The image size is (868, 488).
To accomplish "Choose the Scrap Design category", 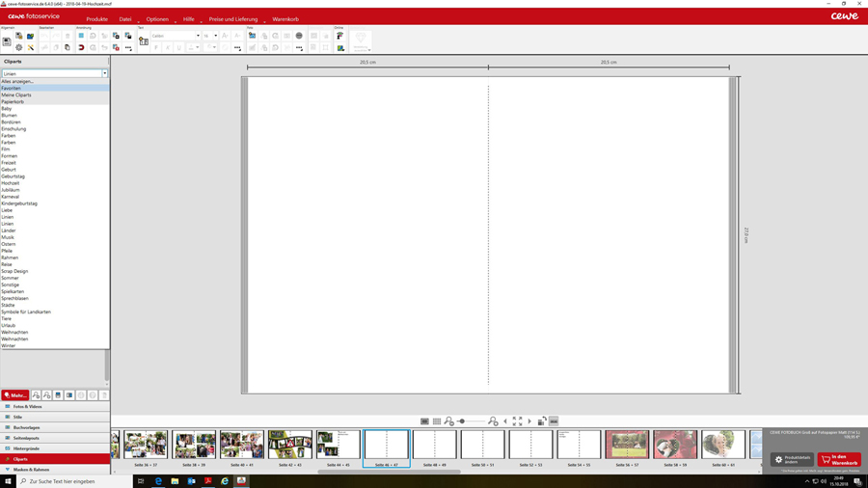I will click(54, 271).
